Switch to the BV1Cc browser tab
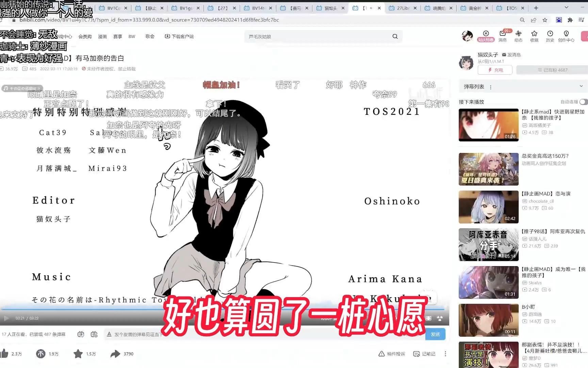Viewport: 588px width, 368px height. (x=113, y=8)
